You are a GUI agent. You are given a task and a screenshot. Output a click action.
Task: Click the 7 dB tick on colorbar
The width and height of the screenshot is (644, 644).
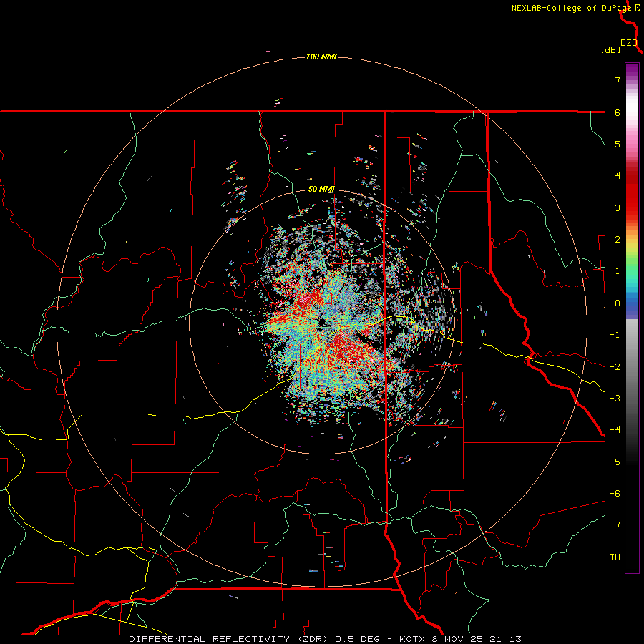pyautogui.click(x=618, y=80)
